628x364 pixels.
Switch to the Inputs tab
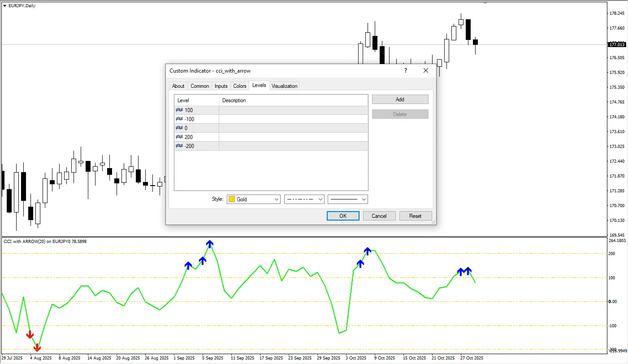pos(221,86)
